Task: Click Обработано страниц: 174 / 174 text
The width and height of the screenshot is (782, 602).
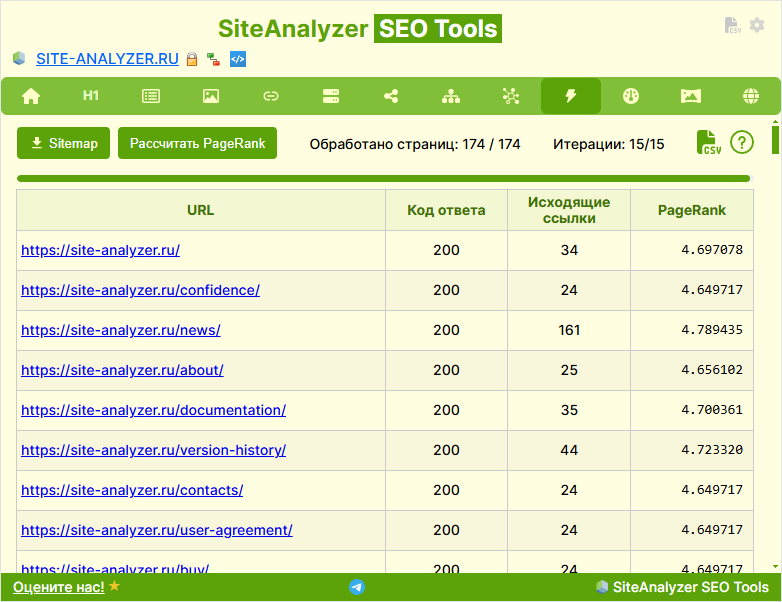Action: [415, 144]
